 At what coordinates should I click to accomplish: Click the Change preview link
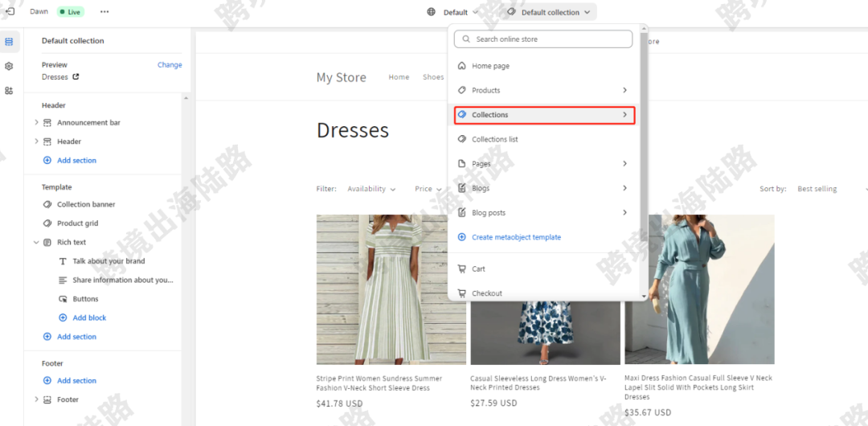[x=170, y=65]
